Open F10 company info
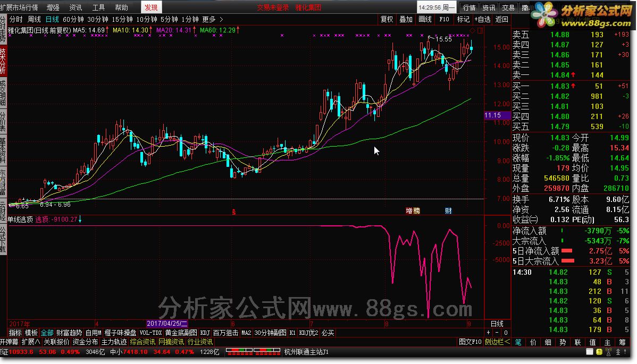The height and width of the screenshot is (364, 637). [444, 19]
